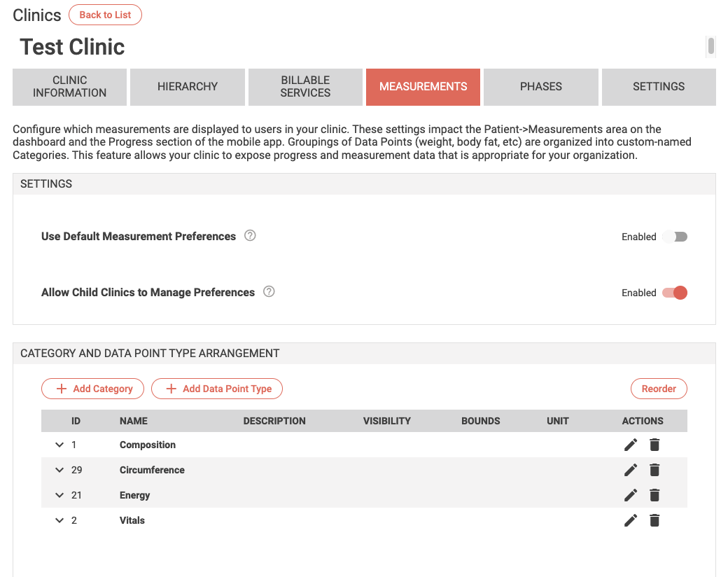Disable Allow Child Clinics to Manage Preferences

point(675,293)
